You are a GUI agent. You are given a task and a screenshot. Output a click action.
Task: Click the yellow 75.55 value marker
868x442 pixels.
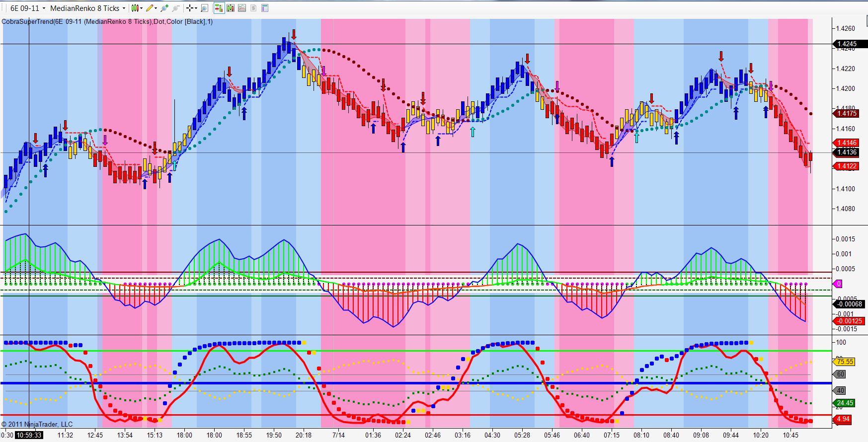(845, 362)
